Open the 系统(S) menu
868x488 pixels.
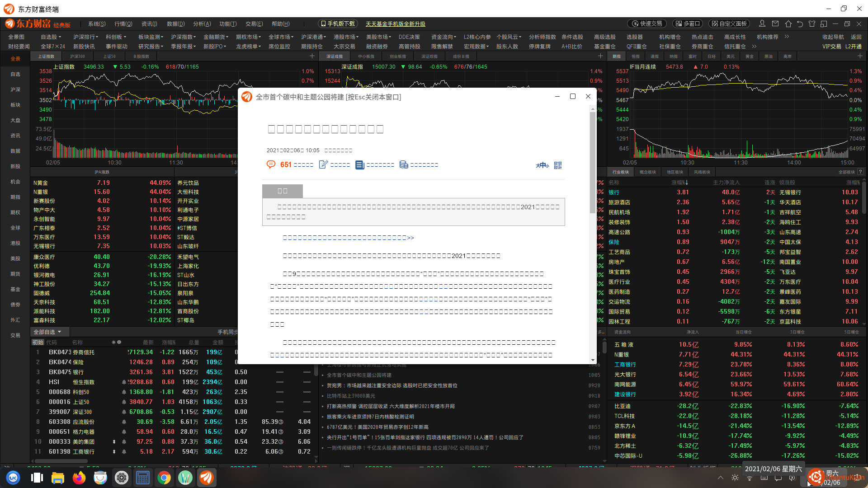(97, 24)
